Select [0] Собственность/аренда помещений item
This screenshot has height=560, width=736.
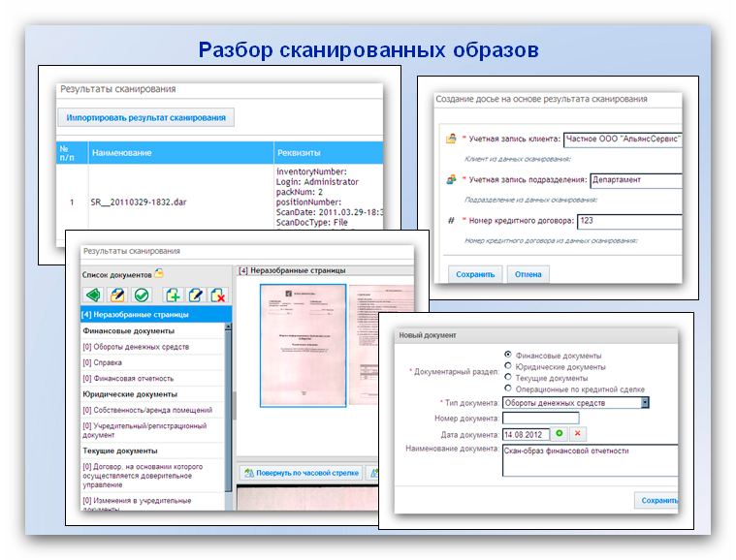(x=152, y=410)
